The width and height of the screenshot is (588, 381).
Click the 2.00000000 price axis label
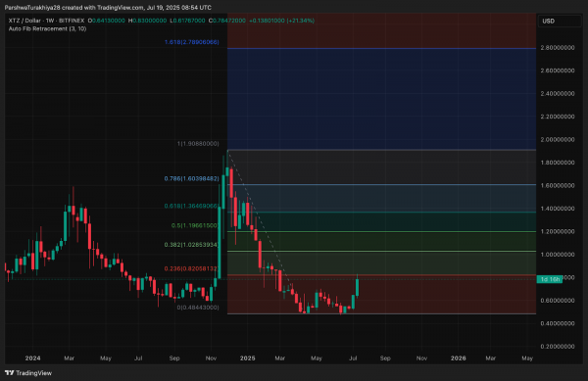pyautogui.click(x=558, y=139)
